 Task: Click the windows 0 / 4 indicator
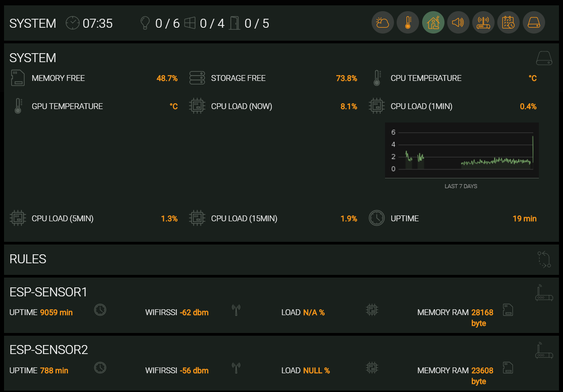[204, 23]
